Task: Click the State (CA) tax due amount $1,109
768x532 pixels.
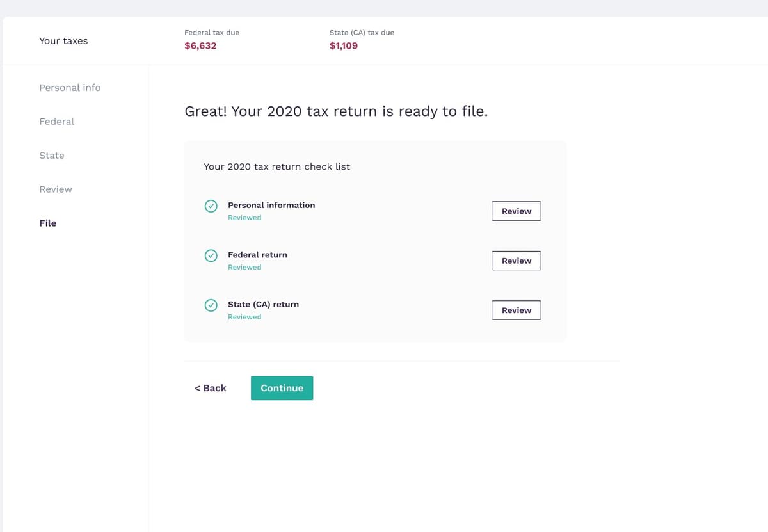Action: (x=344, y=45)
